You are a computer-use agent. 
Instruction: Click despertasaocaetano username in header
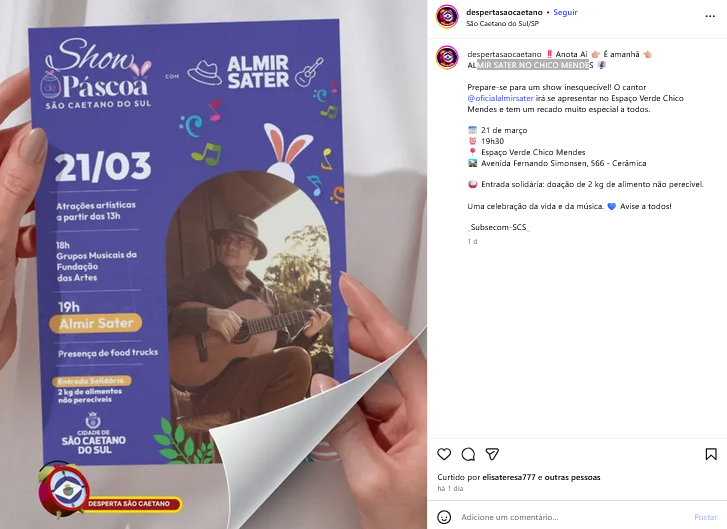(x=504, y=13)
